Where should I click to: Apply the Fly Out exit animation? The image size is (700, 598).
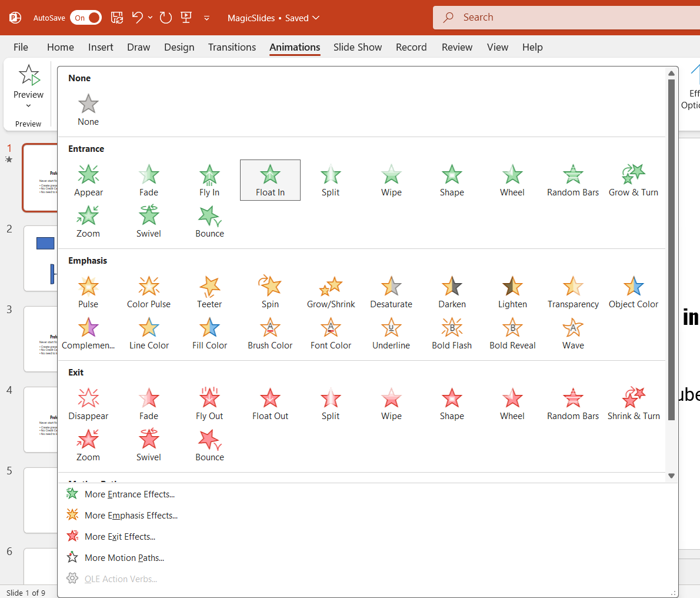pos(209,404)
